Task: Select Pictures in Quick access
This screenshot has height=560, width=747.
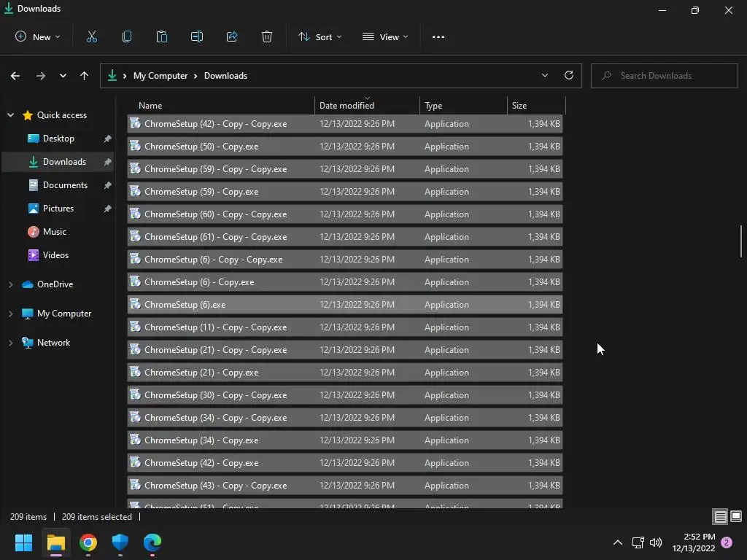Action: (58, 209)
